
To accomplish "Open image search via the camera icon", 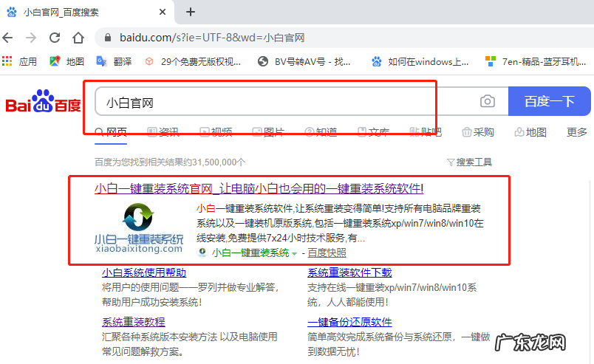I will click(x=488, y=101).
